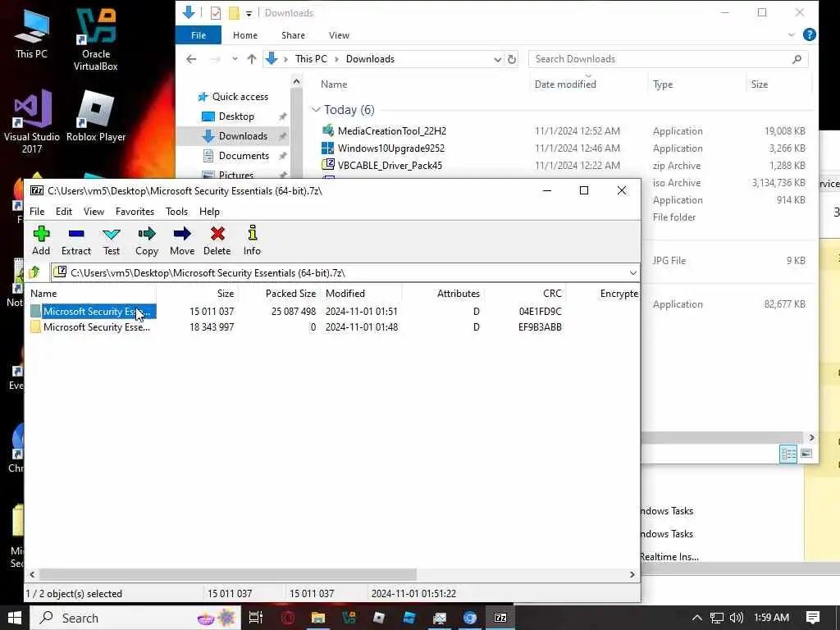Image resolution: width=840 pixels, height=630 pixels.
Task: Sort Explorer by Date modified column
Action: 565,84
